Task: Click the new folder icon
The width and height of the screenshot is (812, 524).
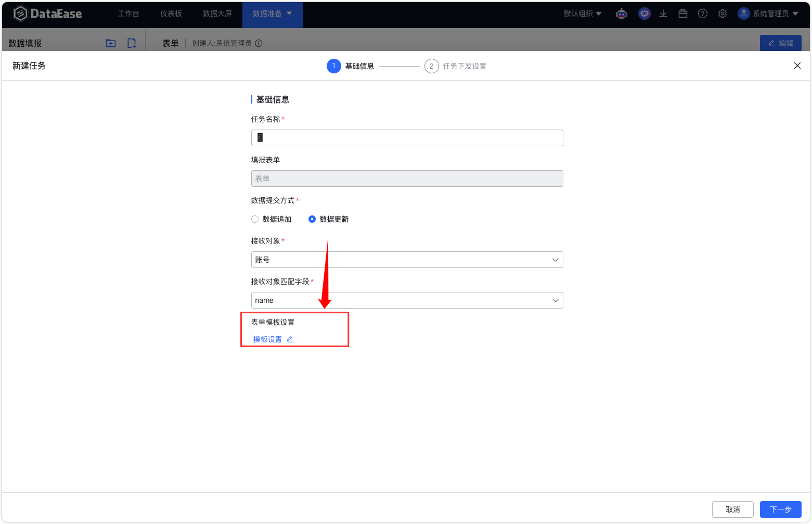Action: [111, 43]
